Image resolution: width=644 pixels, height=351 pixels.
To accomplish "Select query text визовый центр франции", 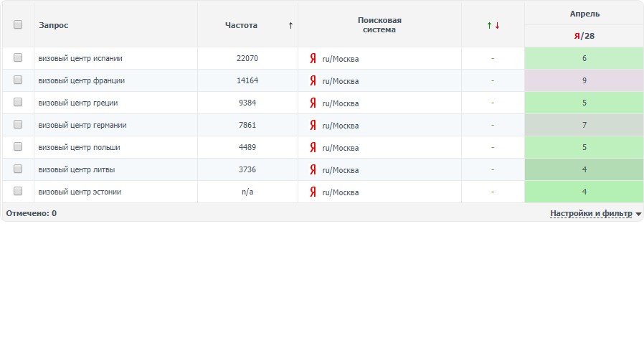I will click(x=81, y=80).
